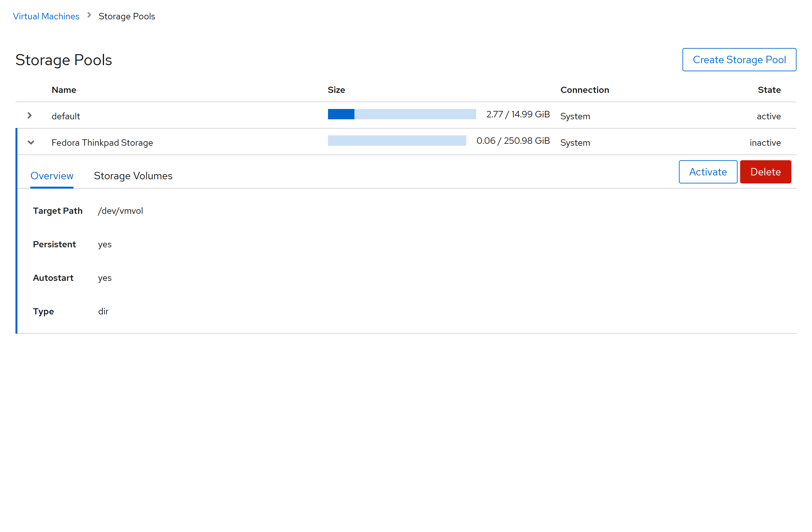Click the Connection column header
Image resolution: width=812 pixels, height=532 pixels.
[585, 90]
